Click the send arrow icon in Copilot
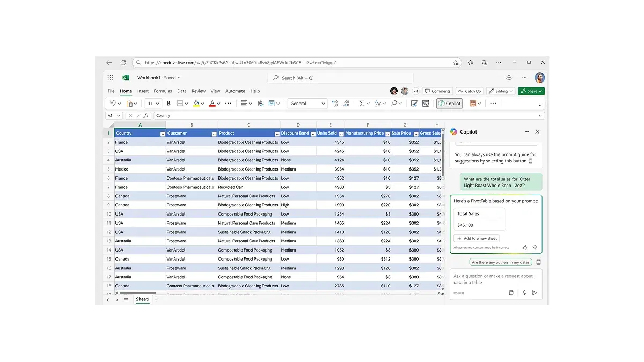This screenshot has height=362, width=644. pos(535,293)
